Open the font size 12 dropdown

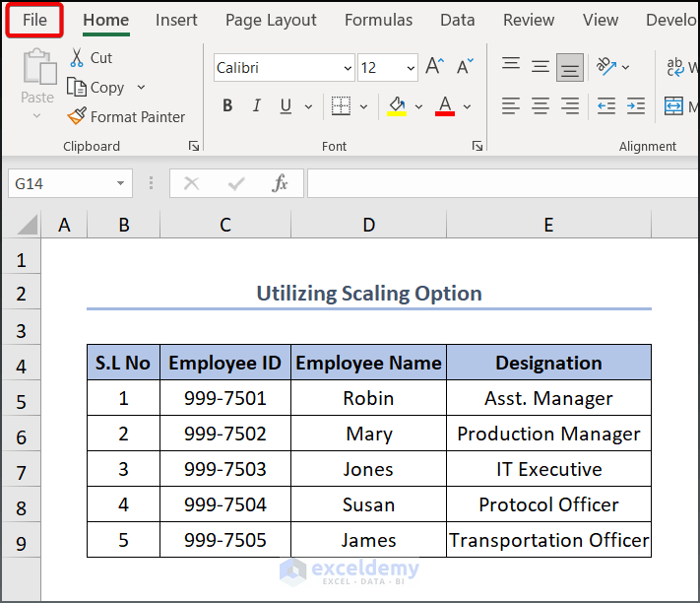tap(411, 68)
